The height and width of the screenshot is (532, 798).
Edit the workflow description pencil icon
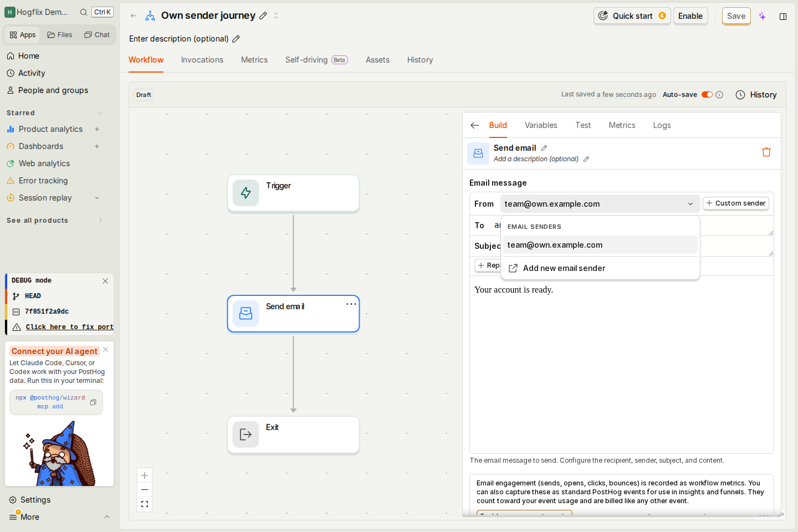pos(236,39)
